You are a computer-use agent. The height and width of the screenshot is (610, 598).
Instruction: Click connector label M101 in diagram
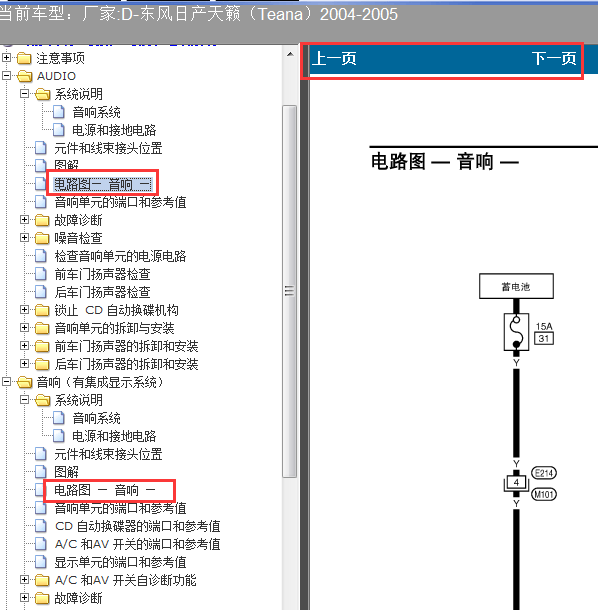[544, 494]
